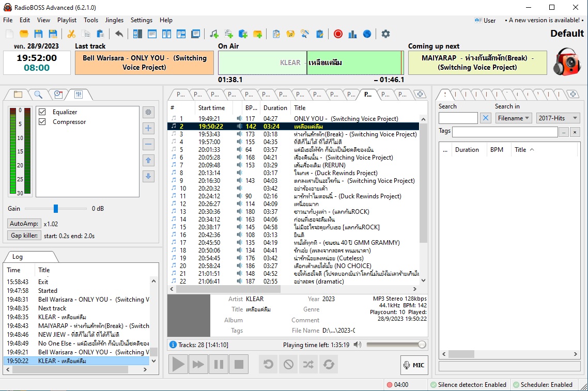Toggle repeat playback mode
588x391 pixels.
click(x=329, y=364)
